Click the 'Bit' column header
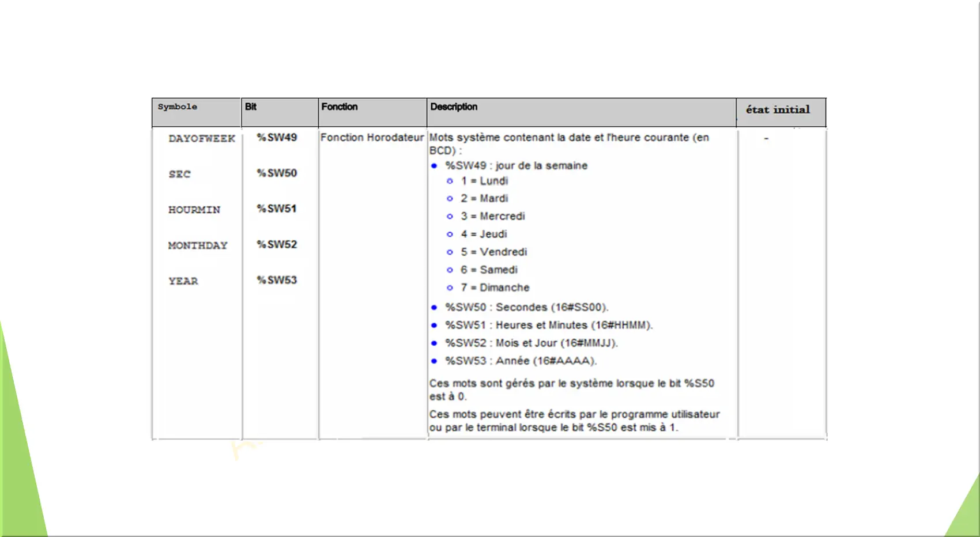 pos(280,112)
